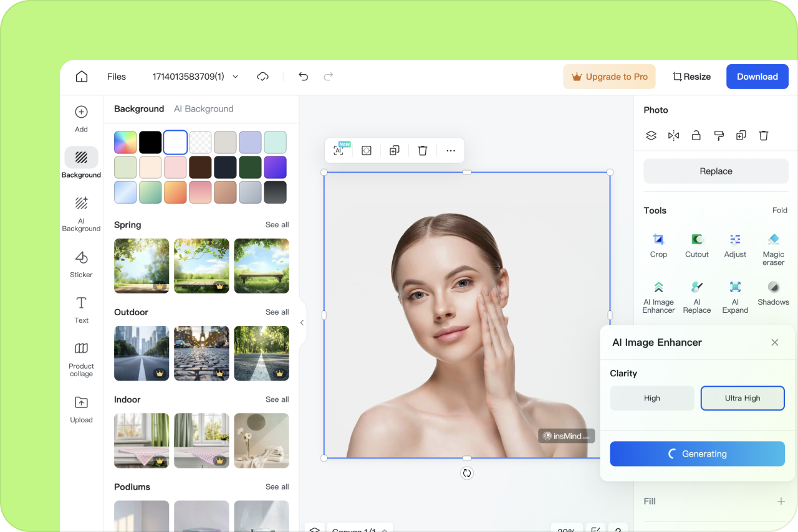
Task: Select the Cutout tool
Action: point(697,245)
